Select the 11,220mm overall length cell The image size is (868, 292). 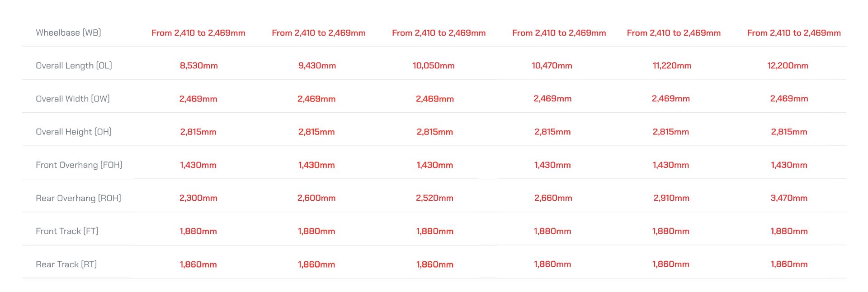coord(672,65)
